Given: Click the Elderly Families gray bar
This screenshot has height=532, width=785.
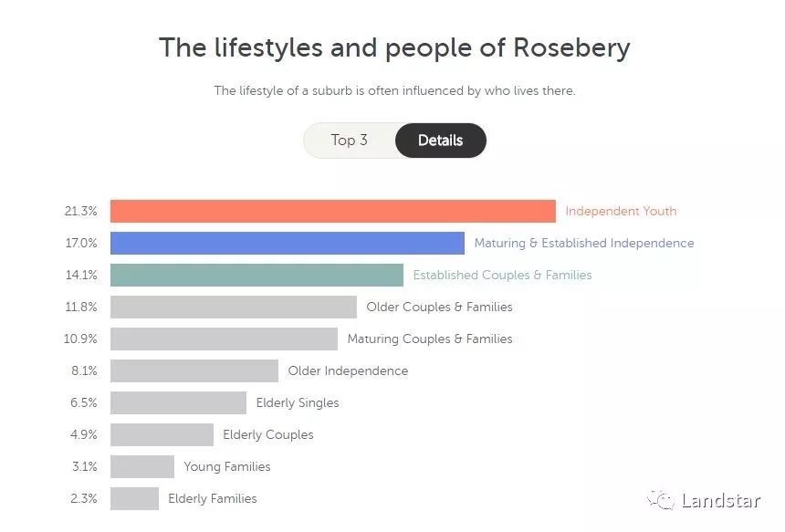Looking at the screenshot, I should [x=134, y=498].
